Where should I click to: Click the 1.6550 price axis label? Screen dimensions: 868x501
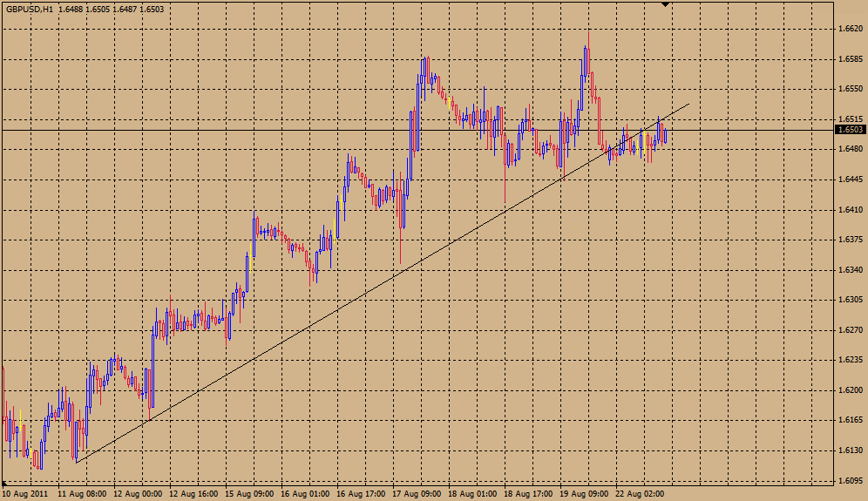851,89
